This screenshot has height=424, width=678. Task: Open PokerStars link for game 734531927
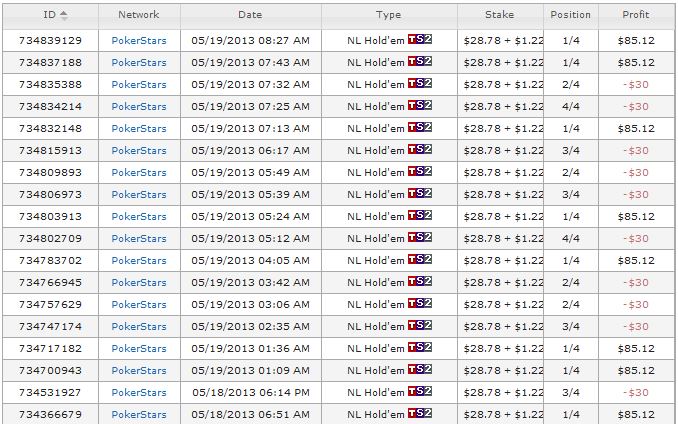tap(139, 392)
